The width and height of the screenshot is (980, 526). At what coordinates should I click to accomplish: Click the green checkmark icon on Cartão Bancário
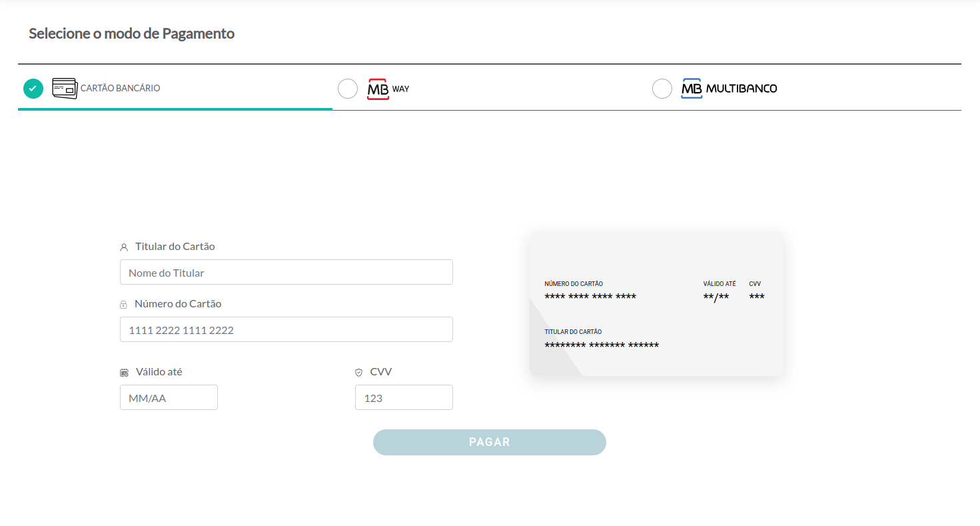(33, 88)
